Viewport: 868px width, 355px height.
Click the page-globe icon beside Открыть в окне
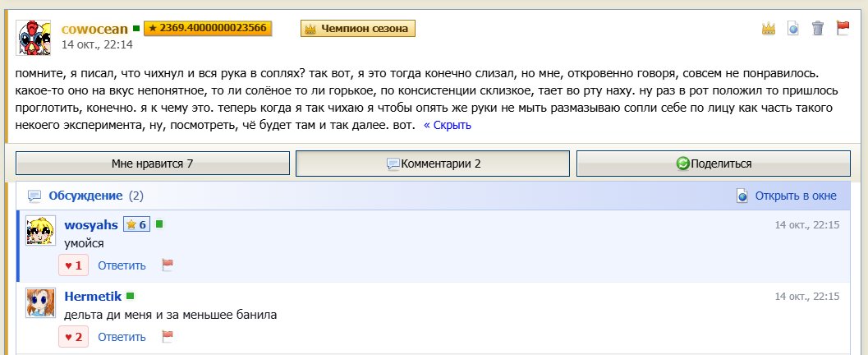pyautogui.click(x=742, y=196)
